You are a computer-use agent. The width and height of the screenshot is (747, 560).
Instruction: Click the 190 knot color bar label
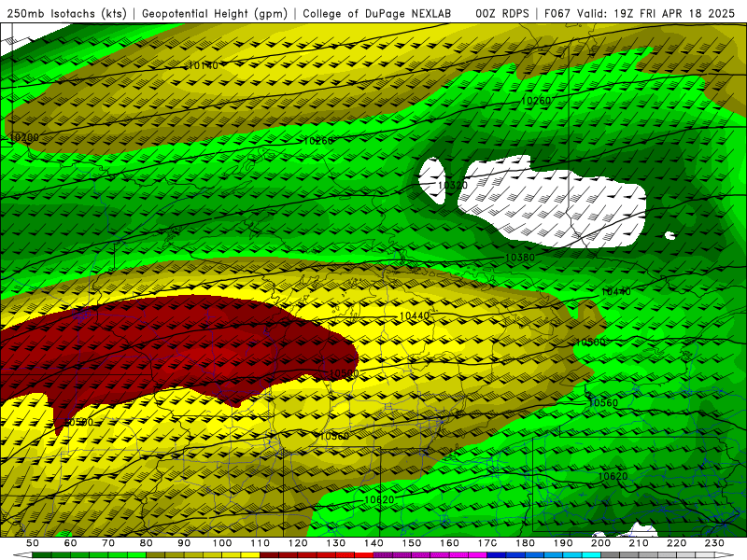(x=563, y=543)
